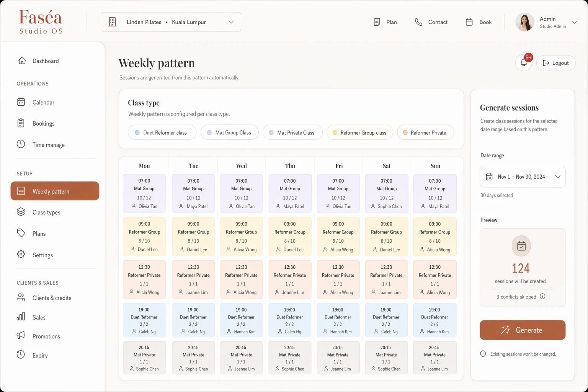The height and width of the screenshot is (392, 588).
Task: Open Settings menu label
Action: 42,255
